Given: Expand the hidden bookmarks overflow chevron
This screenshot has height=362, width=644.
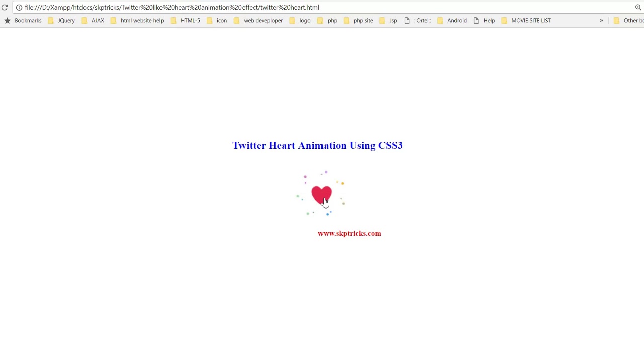Looking at the screenshot, I should (601, 20).
